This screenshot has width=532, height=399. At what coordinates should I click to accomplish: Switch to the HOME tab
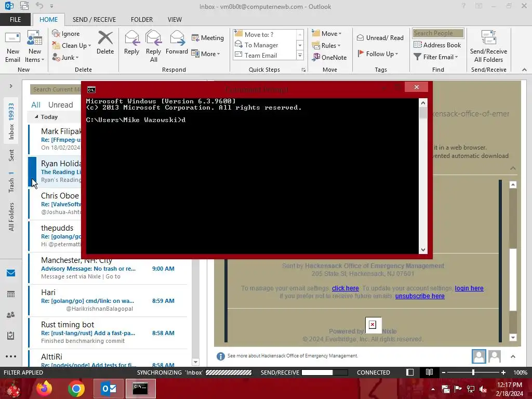(48, 19)
